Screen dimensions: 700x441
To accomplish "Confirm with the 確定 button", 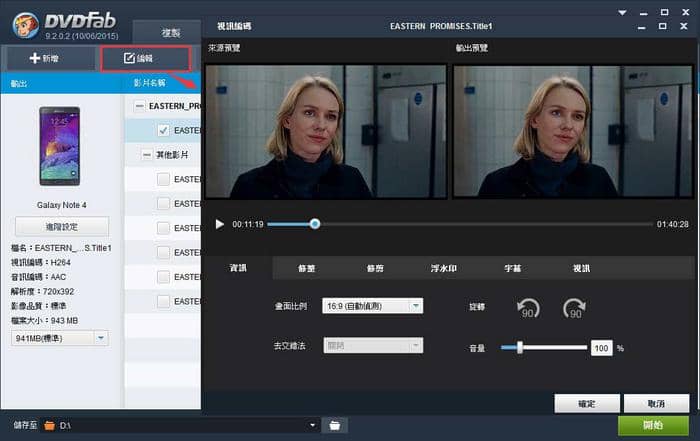I will click(587, 404).
